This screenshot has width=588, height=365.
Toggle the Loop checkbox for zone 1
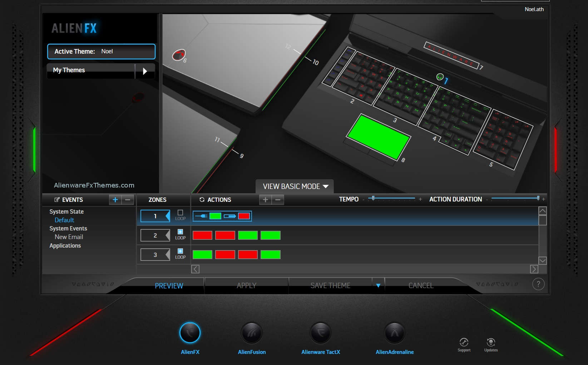[180, 213]
